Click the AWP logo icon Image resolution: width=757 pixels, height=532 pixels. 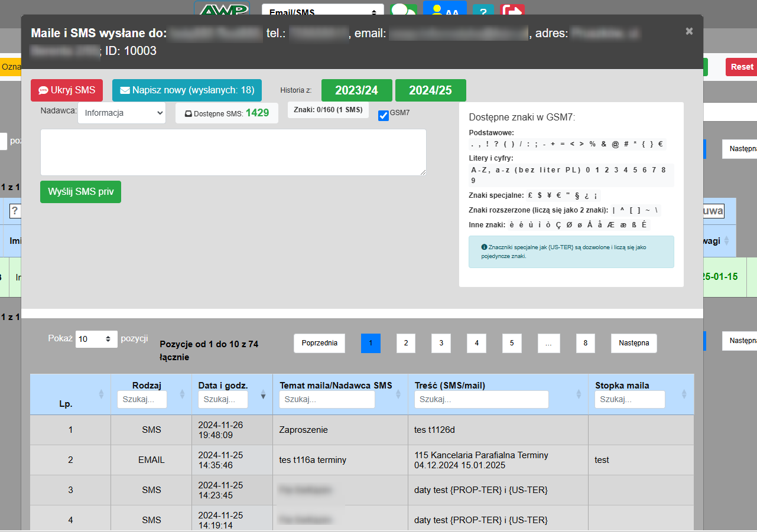point(222,9)
